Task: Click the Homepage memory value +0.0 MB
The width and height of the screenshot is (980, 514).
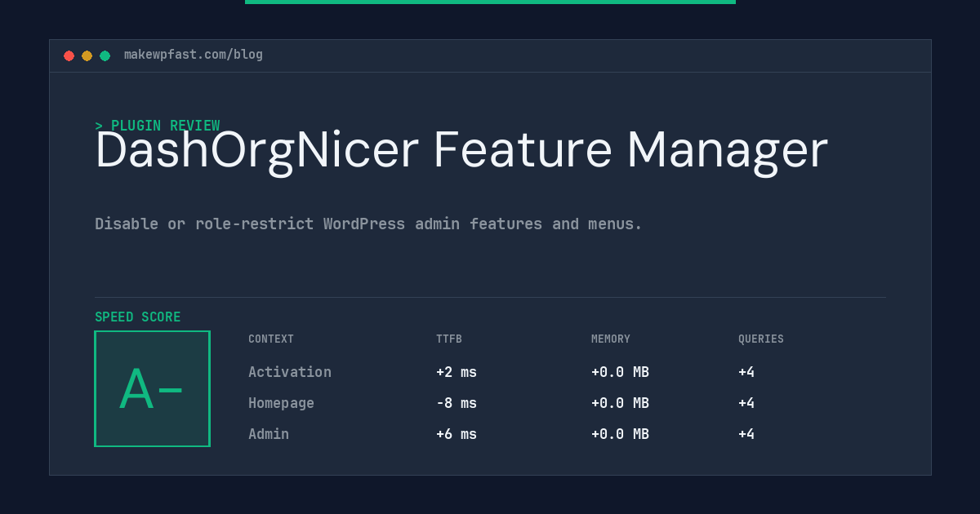Action: pos(620,403)
